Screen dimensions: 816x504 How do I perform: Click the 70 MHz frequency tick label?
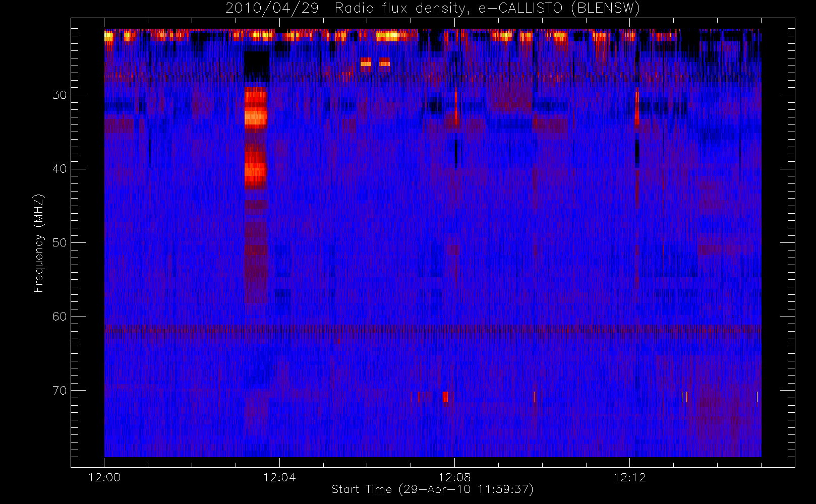[x=60, y=391]
